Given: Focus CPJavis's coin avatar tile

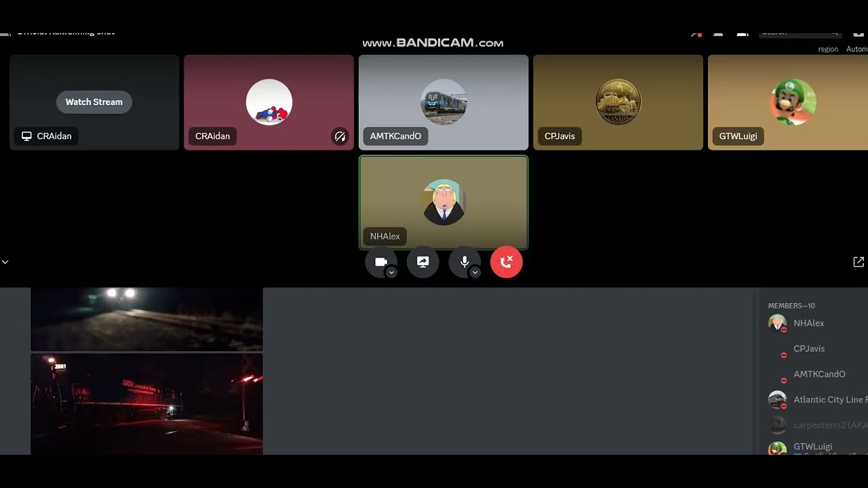Looking at the screenshot, I should 618,102.
